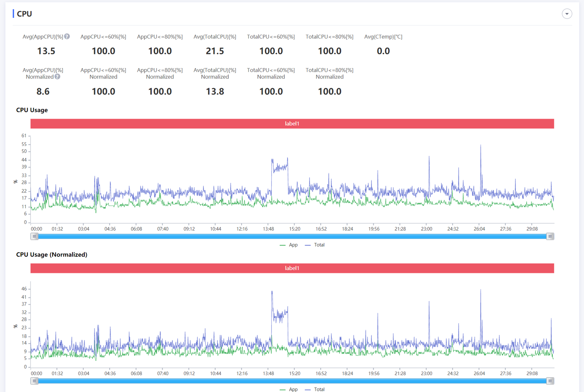This screenshot has height=392, width=584.
Task: Hide Total series in Normalized chart legend
Action: 315,389
